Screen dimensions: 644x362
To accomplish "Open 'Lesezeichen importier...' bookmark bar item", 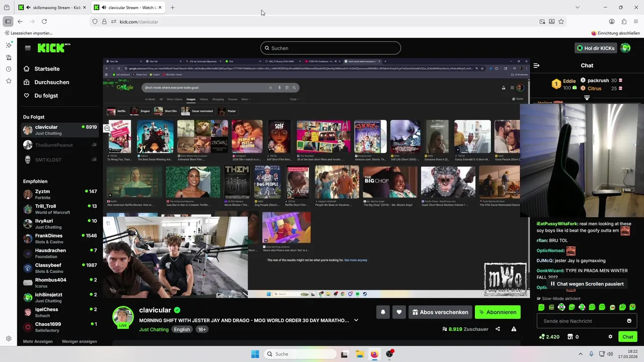I will pyautogui.click(x=28, y=33).
